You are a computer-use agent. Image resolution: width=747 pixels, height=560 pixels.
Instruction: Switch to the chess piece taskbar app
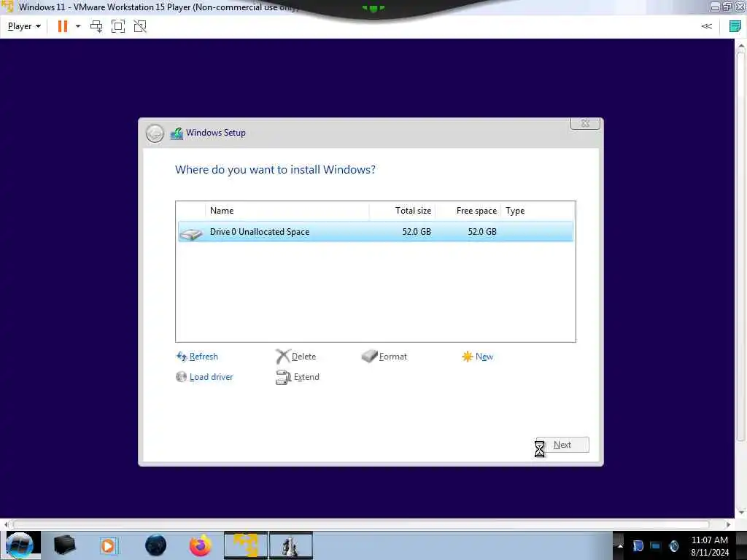coord(291,545)
